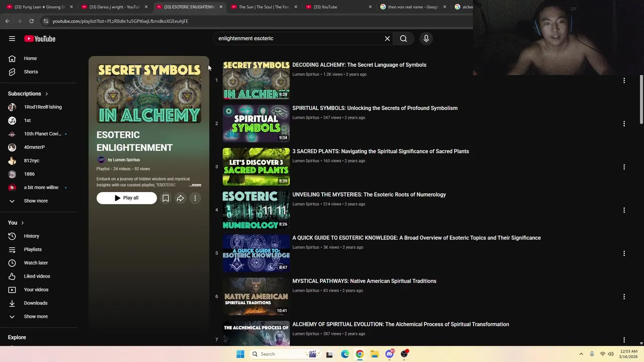Go back in the browser

(7, 21)
